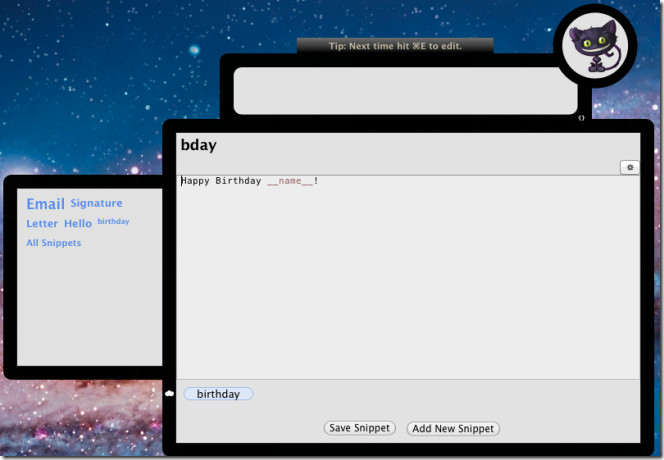Open the gear settings button
664x460 pixels.
(x=630, y=167)
